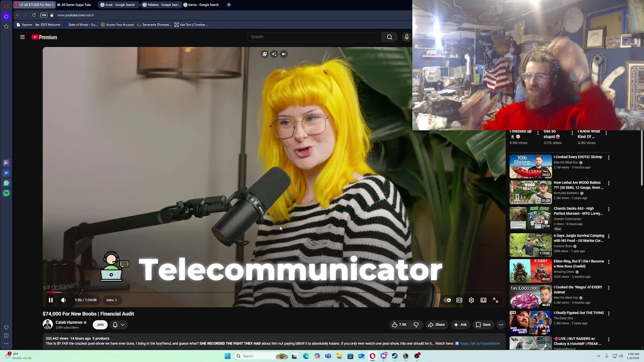Open Caleb Hammer channel name
Image resolution: width=644 pixels, height=362 pixels.
click(x=69, y=322)
